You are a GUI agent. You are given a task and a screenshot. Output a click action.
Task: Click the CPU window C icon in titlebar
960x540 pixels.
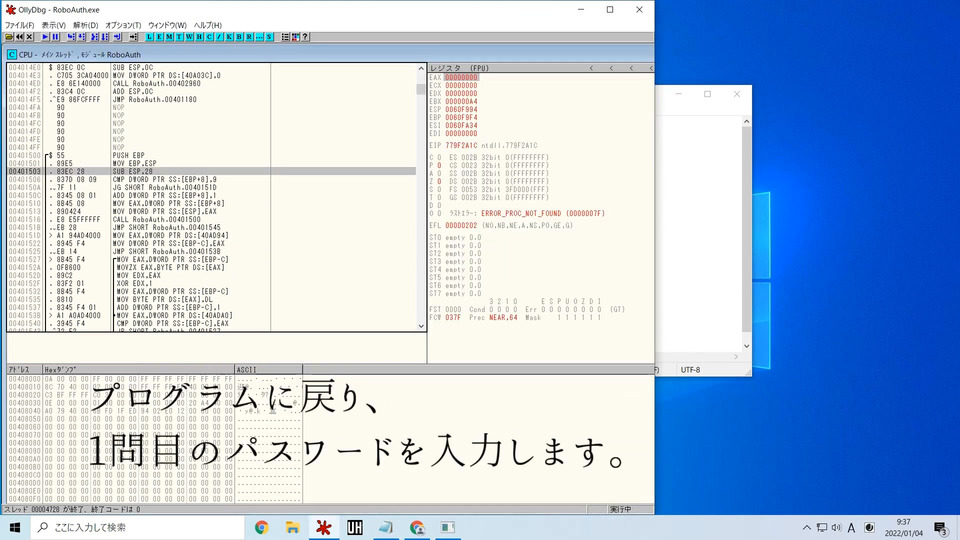[12, 54]
